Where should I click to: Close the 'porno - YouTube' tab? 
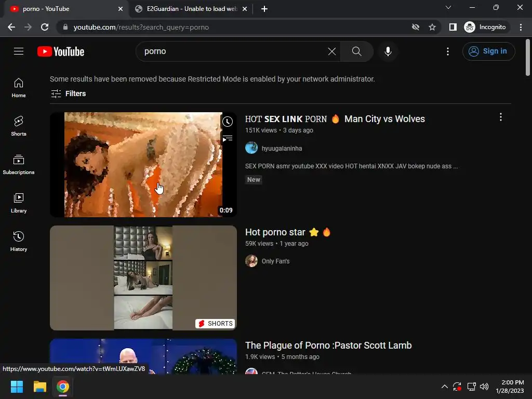pyautogui.click(x=121, y=9)
